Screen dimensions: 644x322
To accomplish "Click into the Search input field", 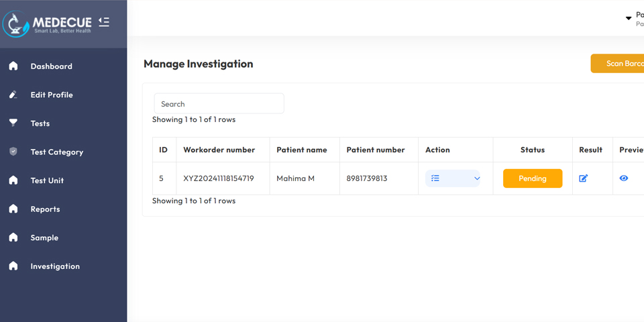I will pos(219,104).
